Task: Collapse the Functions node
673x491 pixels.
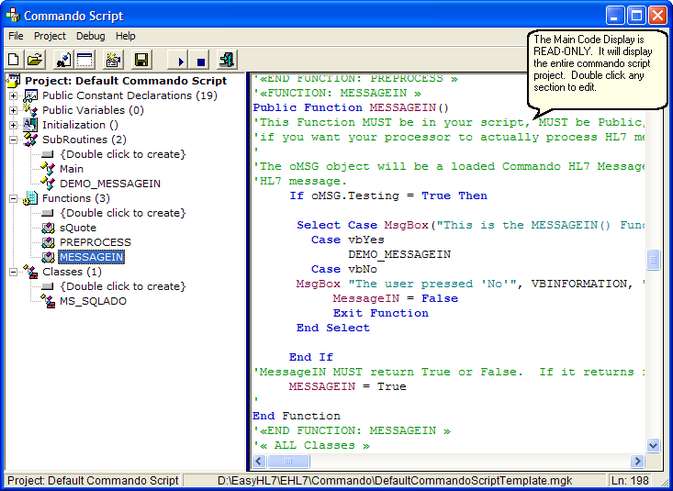Action: pos(13,198)
